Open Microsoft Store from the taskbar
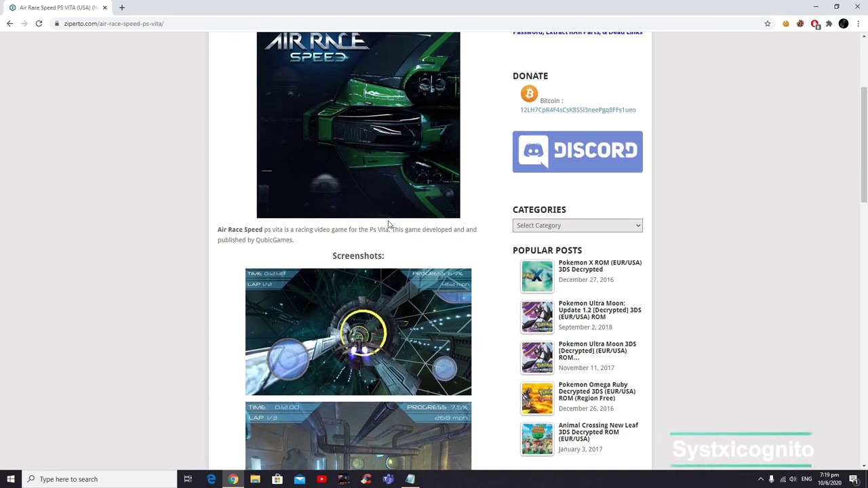 (277, 479)
